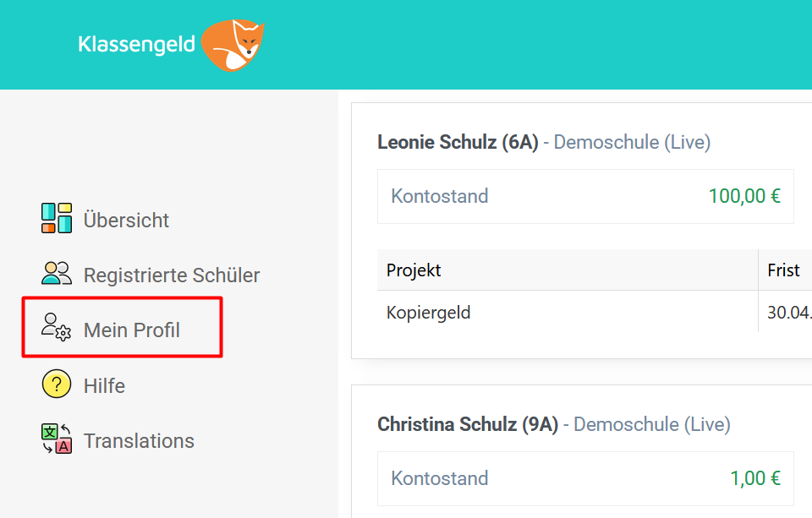812x518 pixels.
Task: Click the Übersicht dashboard icon
Action: coord(57,219)
